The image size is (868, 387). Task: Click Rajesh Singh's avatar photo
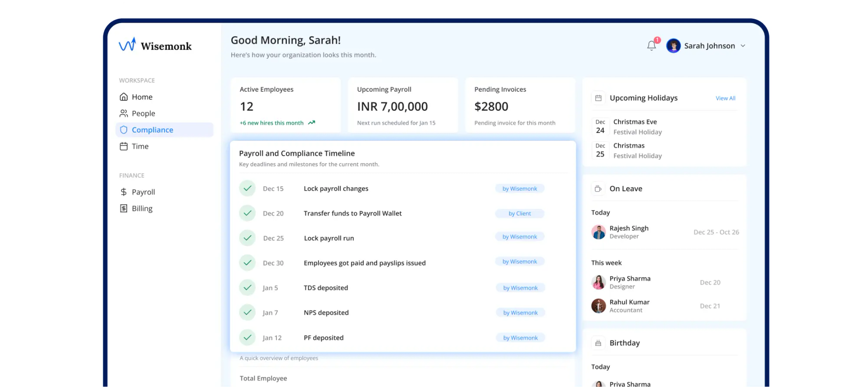point(598,232)
